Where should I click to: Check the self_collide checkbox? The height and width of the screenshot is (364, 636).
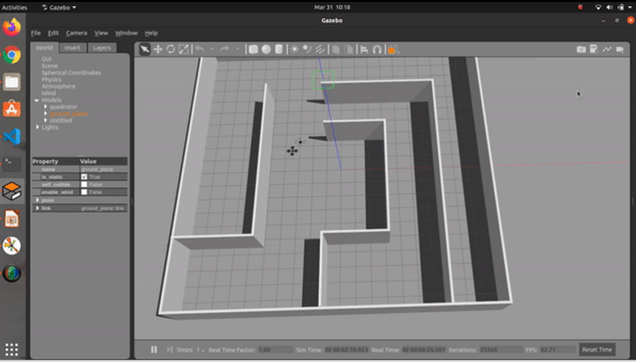pyautogui.click(x=84, y=185)
